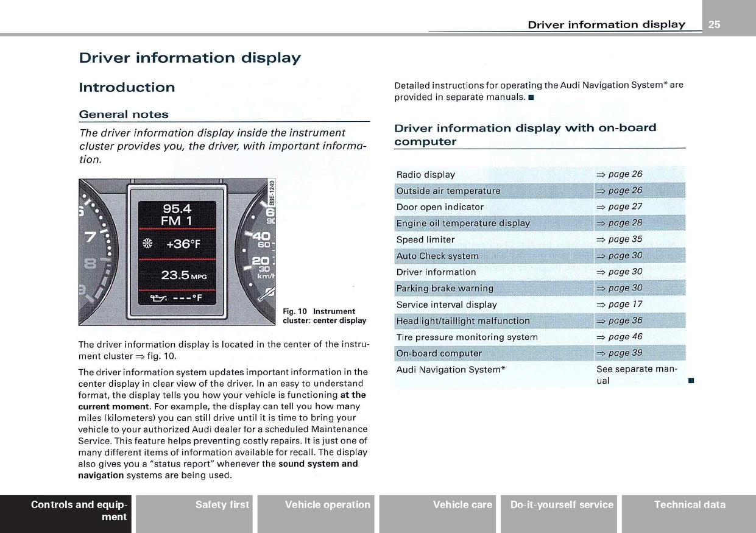Open the page 46 Tire pressure monitoring link
This screenshot has width=756, height=533.
[x=619, y=337]
